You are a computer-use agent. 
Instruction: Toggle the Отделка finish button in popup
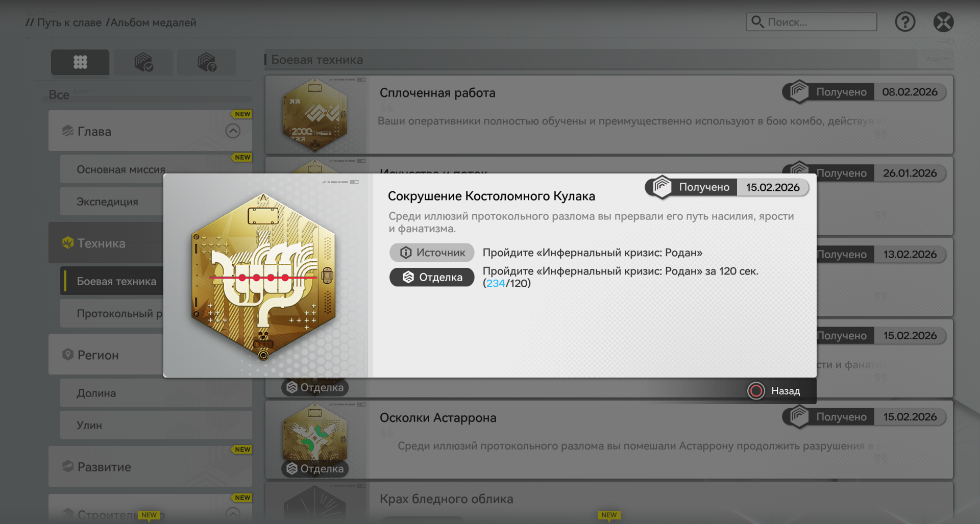tap(432, 277)
